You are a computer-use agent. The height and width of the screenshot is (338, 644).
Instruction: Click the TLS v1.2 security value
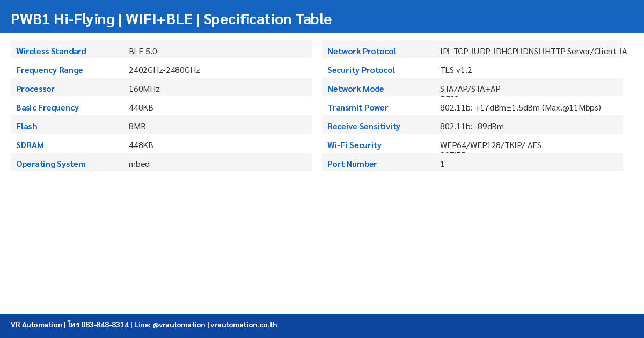click(x=456, y=70)
